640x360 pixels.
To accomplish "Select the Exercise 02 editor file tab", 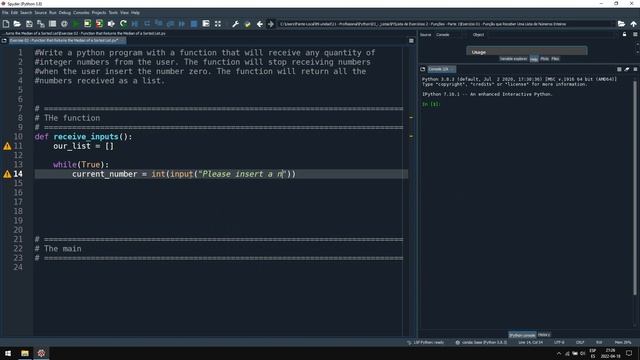I will 67,41.
